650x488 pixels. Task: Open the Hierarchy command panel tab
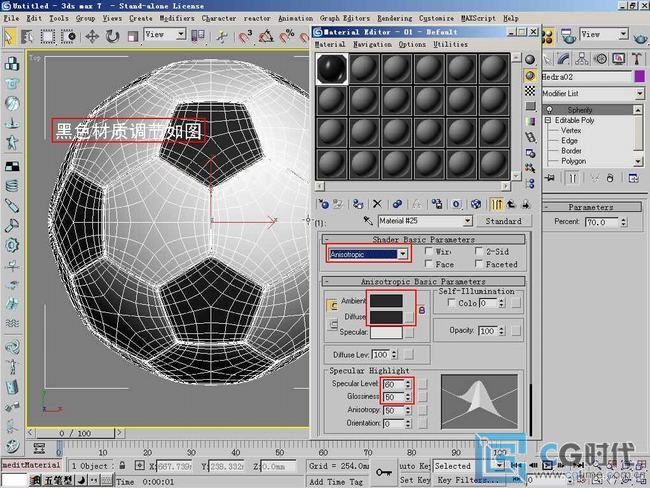582,58
